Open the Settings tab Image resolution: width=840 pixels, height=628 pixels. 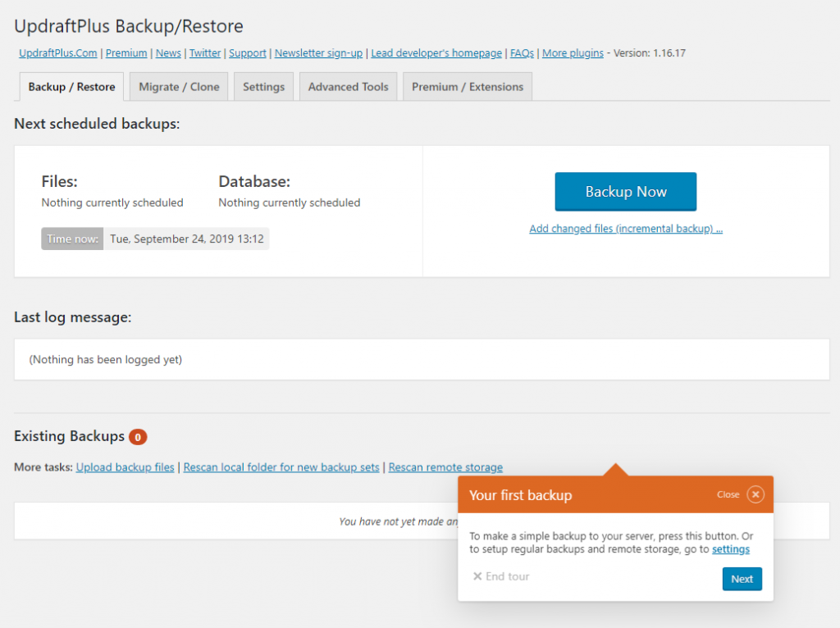pyautogui.click(x=263, y=87)
